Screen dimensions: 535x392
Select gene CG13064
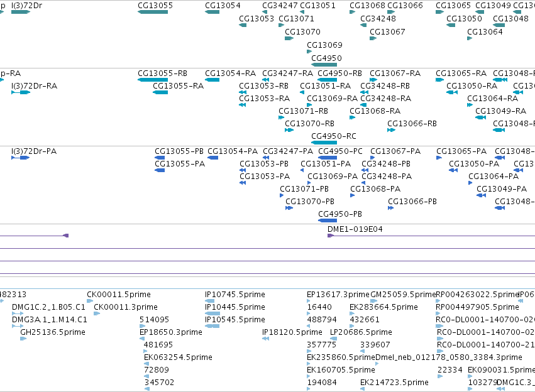470,38
